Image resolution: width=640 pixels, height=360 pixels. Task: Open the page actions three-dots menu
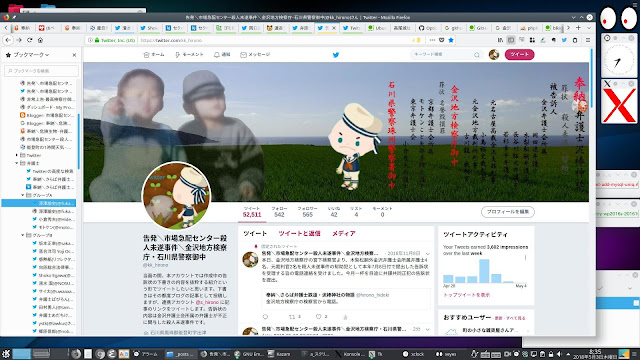coord(432,40)
